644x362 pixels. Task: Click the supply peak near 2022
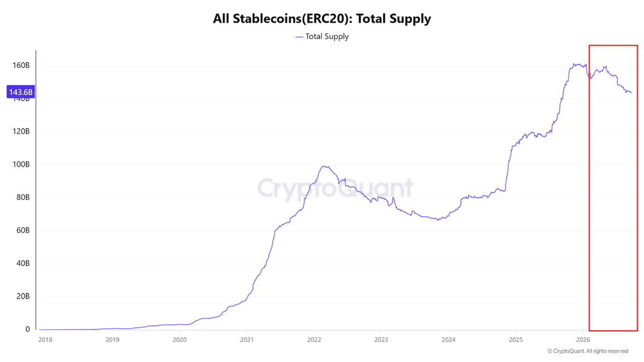click(x=325, y=166)
